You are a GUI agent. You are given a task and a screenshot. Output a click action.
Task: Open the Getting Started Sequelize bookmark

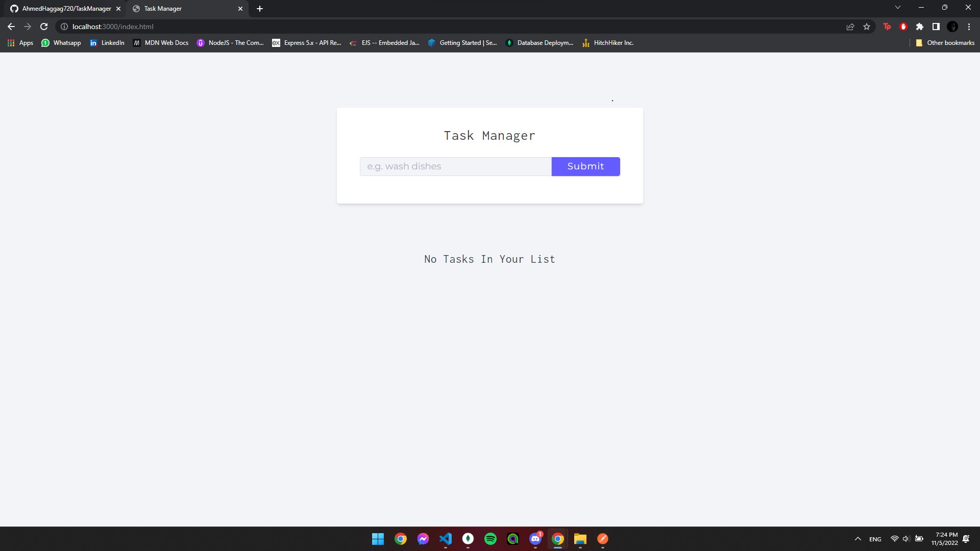(x=462, y=43)
